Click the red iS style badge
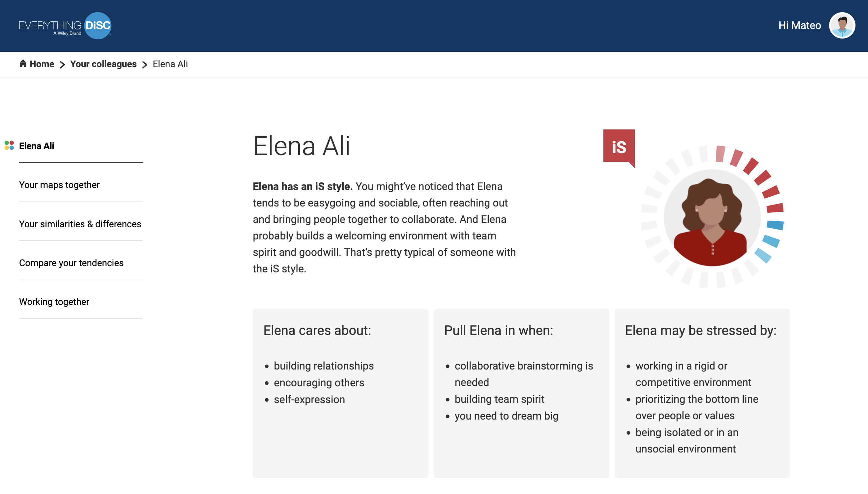This screenshot has height=494, width=868. pyautogui.click(x=619, y=147)
